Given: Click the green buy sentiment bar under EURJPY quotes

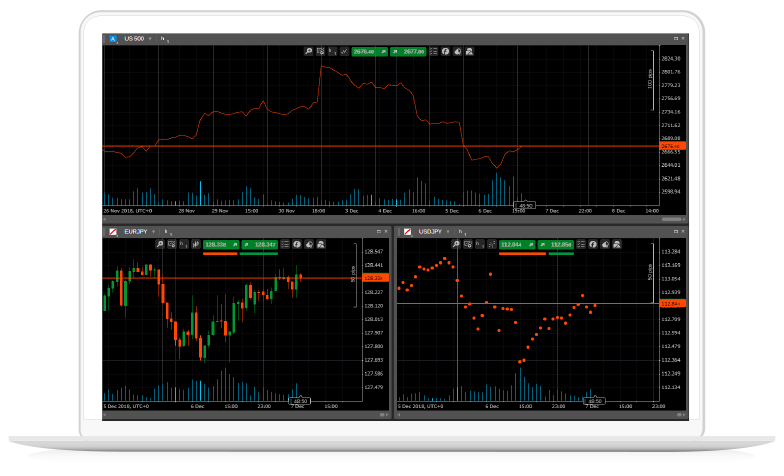Looking at the screenshot, I should point(259,254).
